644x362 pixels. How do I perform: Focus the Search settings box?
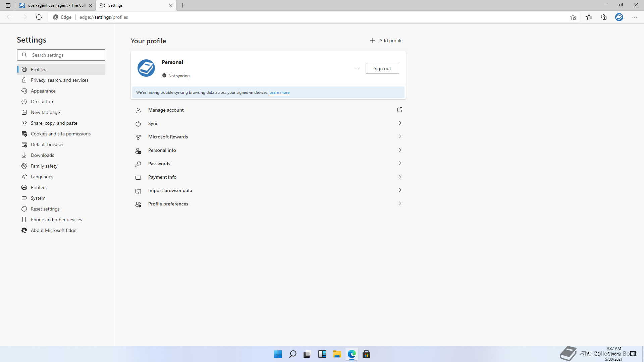click(61, 55)
